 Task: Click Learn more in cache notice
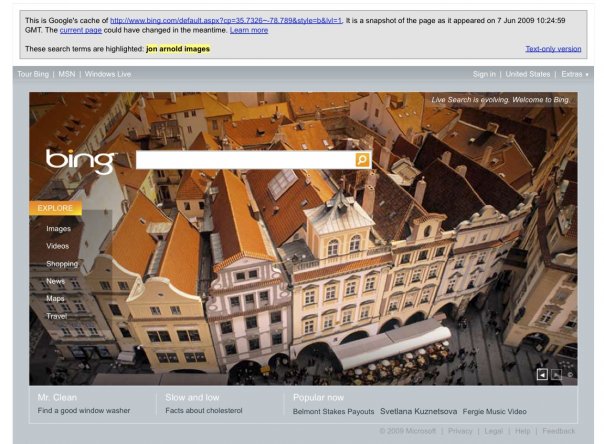pos(249,30)
